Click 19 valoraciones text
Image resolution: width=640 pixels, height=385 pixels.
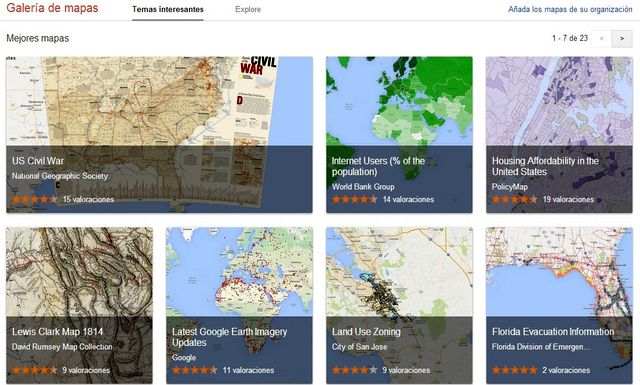(568, 200)
